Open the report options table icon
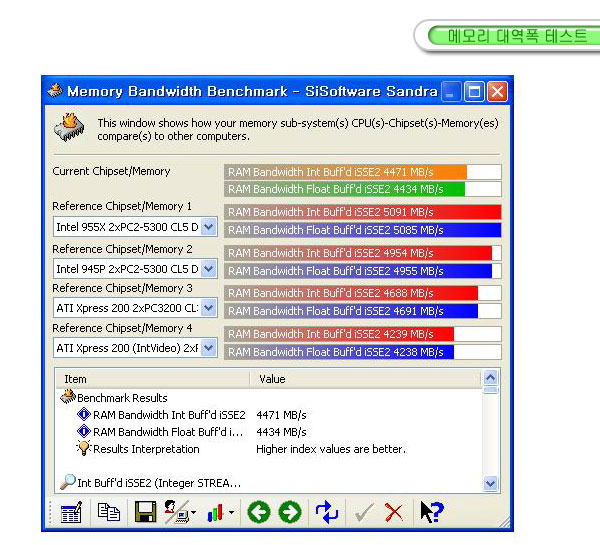The image size is (600, 545). (71, 512)
